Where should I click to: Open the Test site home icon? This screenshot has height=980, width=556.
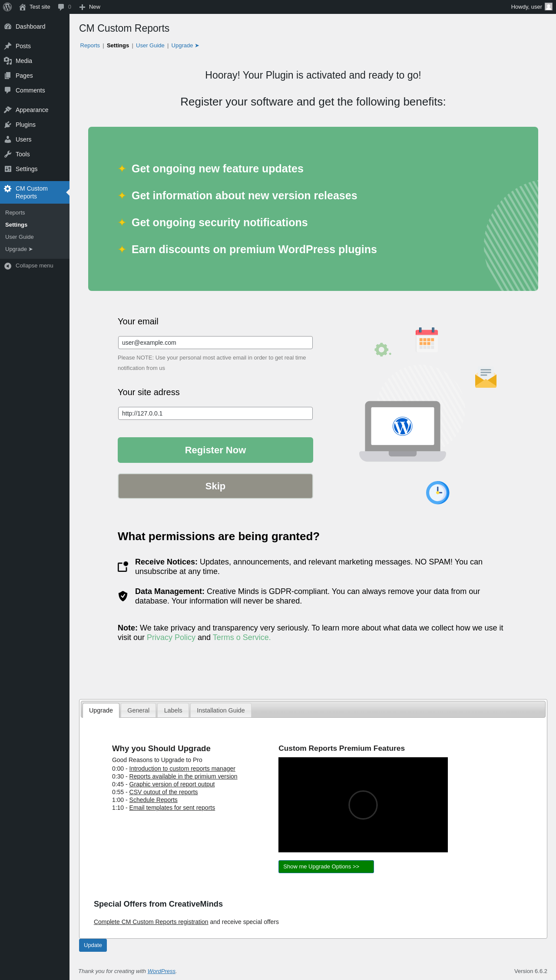click(23, 7)
